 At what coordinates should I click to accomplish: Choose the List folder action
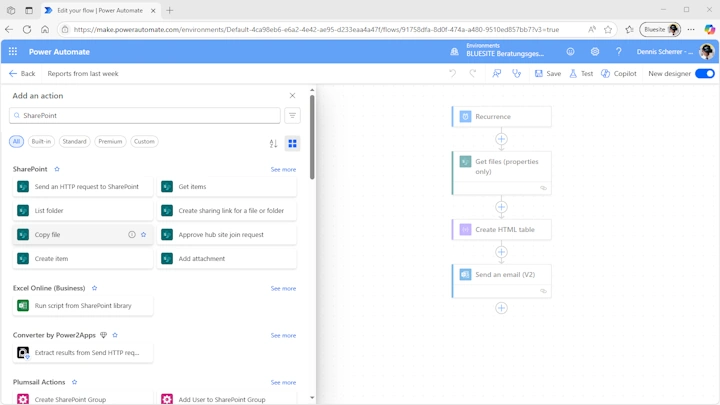(x=83, y=210)
